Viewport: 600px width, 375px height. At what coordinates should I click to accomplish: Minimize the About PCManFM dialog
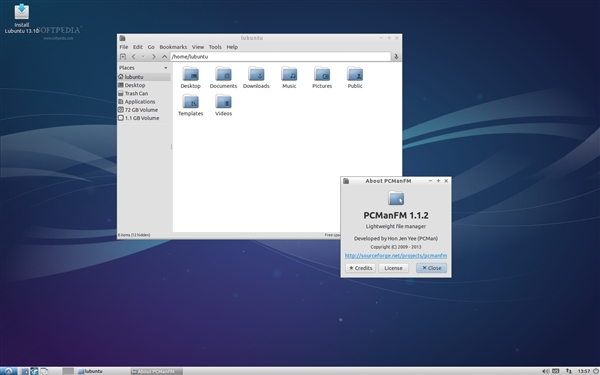(430, 181)
